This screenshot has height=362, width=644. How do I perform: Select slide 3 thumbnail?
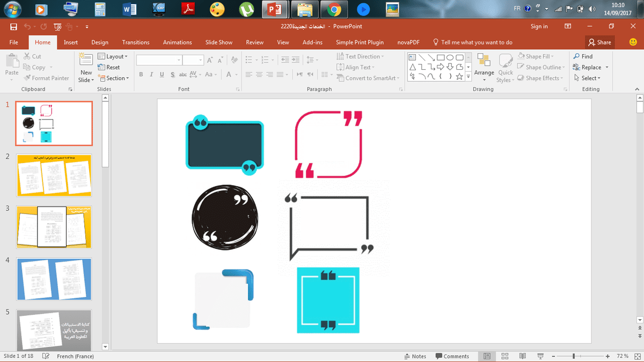pyautogui.click(x=54, y=227)
